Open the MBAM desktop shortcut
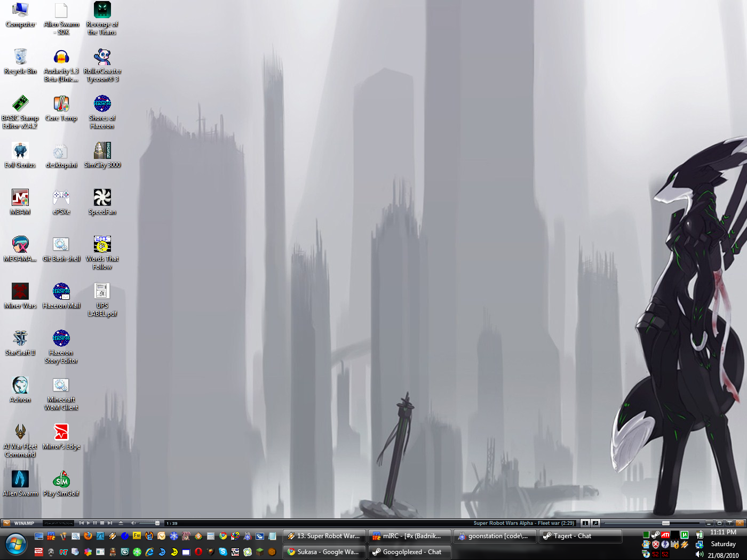 coord(20,203)
